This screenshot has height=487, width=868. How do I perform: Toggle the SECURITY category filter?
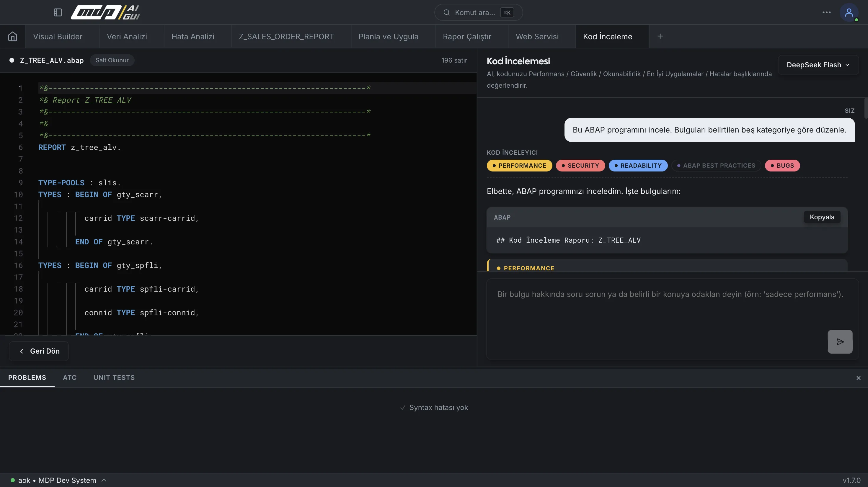(x=580, y=166)
